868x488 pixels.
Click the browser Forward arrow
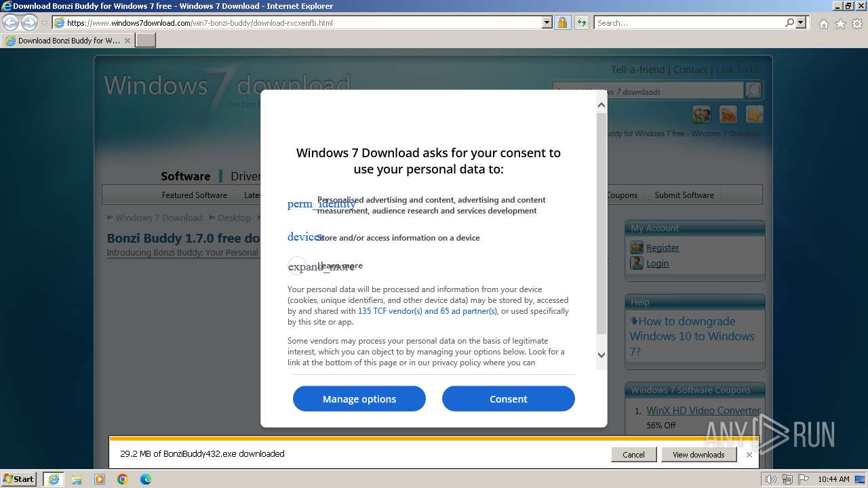29,22
